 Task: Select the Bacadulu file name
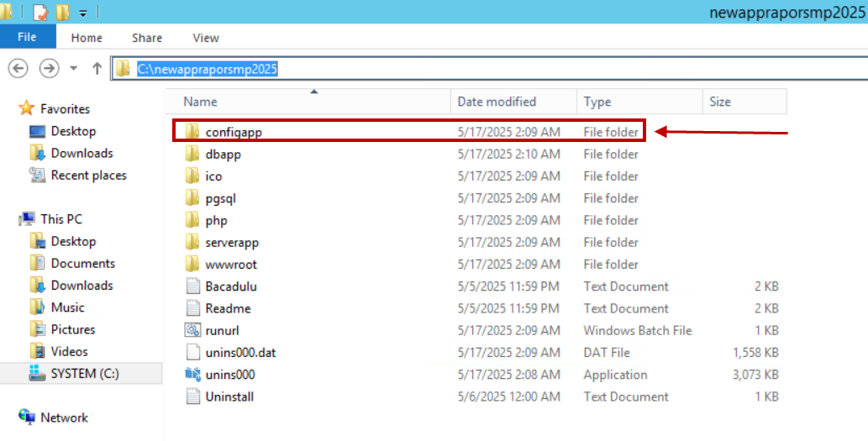point(231,286)
